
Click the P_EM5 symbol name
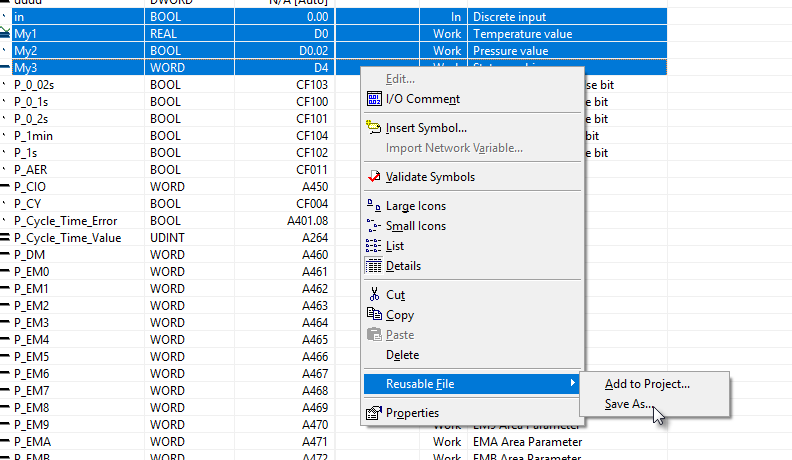tap(31, 356)
